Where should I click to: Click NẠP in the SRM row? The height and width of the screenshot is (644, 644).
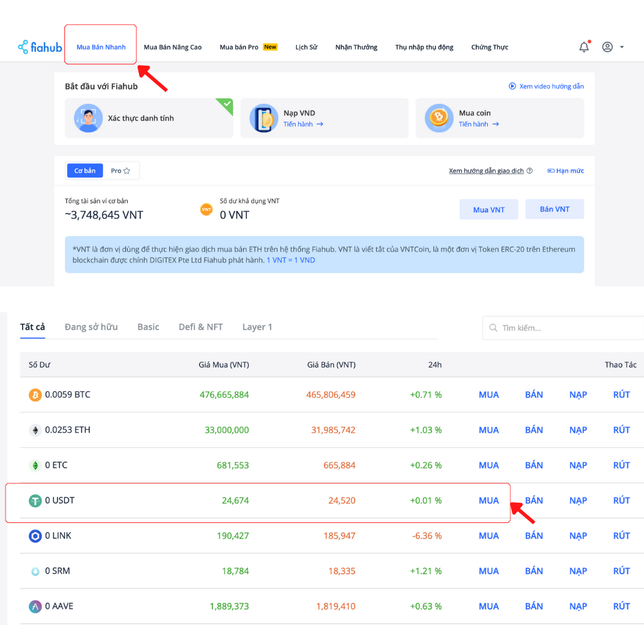[578, 571]
